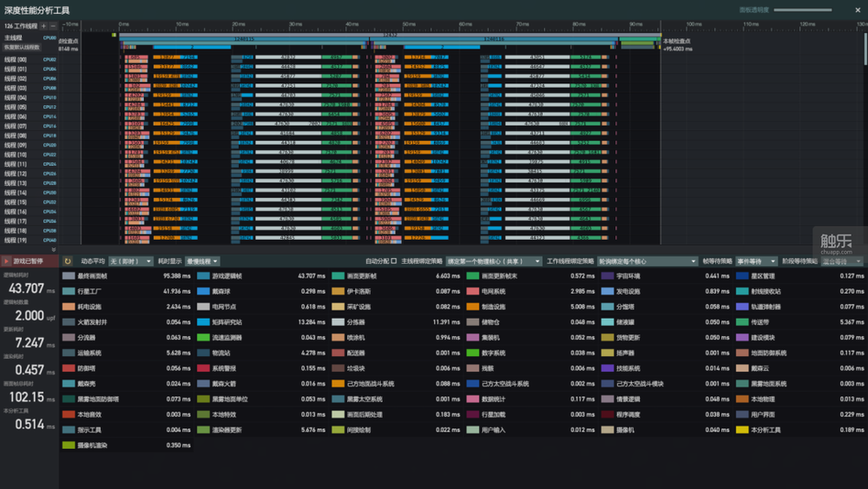The image size is (868, 489).
Task: Toggle the 游戏已暂停 pause button
Action: [x=29, y=261]
